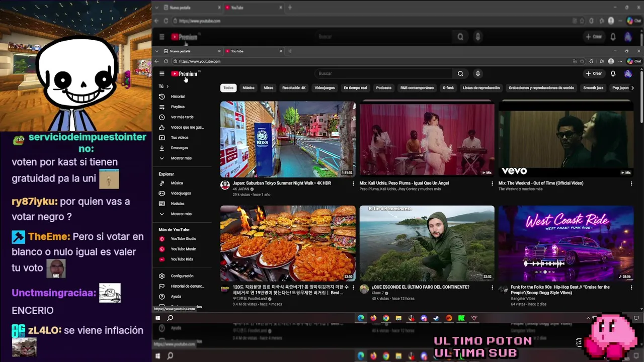Select the R&B contemporáneo filter chip
The image size is (644, 362).
417,88
